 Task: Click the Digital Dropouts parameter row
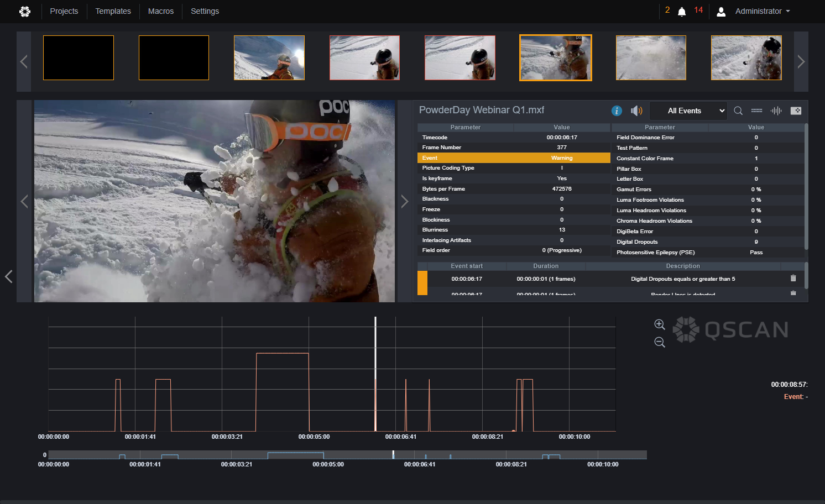(708, 242)
